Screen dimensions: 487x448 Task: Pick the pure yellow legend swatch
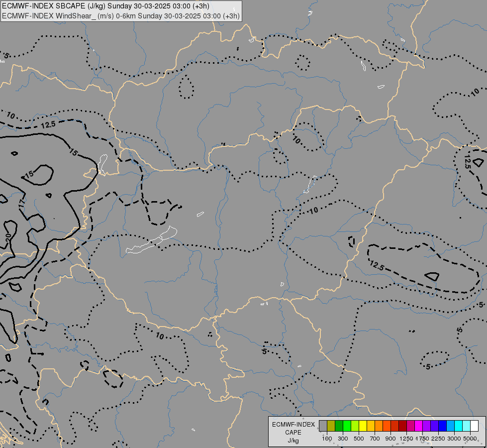point(363,426)
